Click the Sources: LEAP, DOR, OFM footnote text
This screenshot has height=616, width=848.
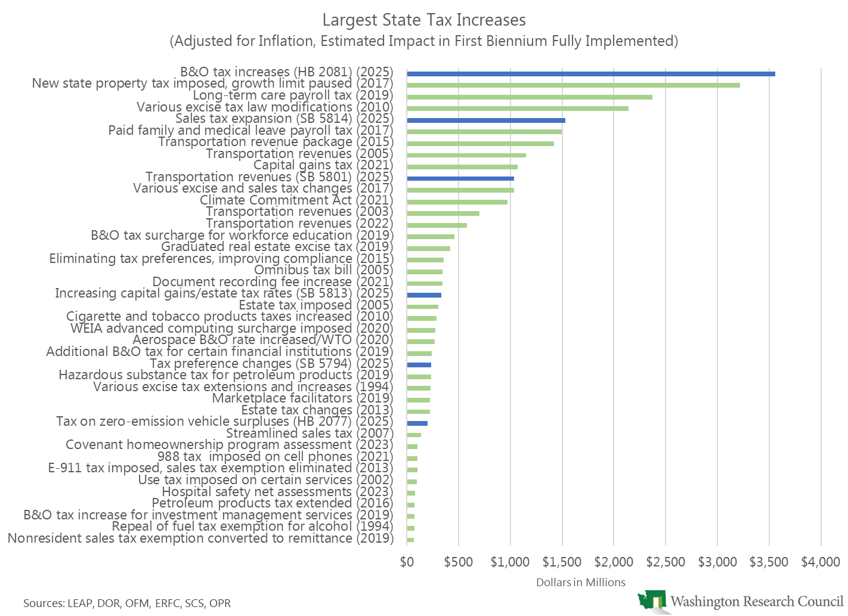point(127,603)
